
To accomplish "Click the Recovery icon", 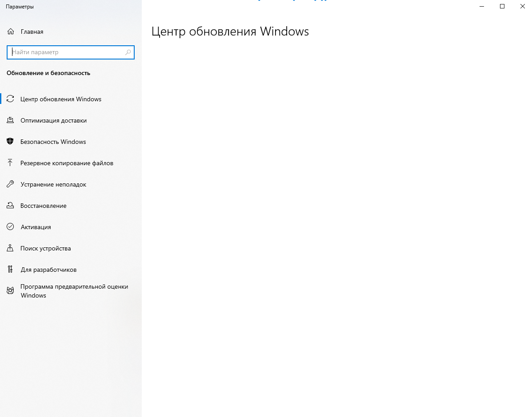I will (x=10, y=206).
